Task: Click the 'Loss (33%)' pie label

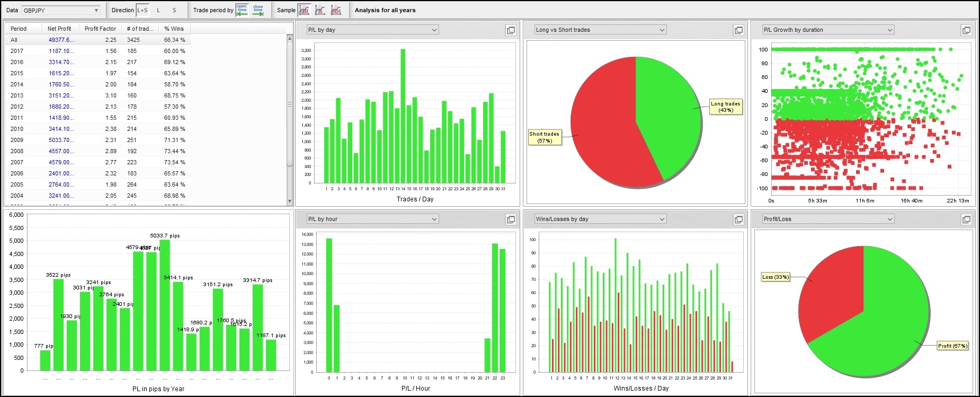Action: (x=776, y=277)
